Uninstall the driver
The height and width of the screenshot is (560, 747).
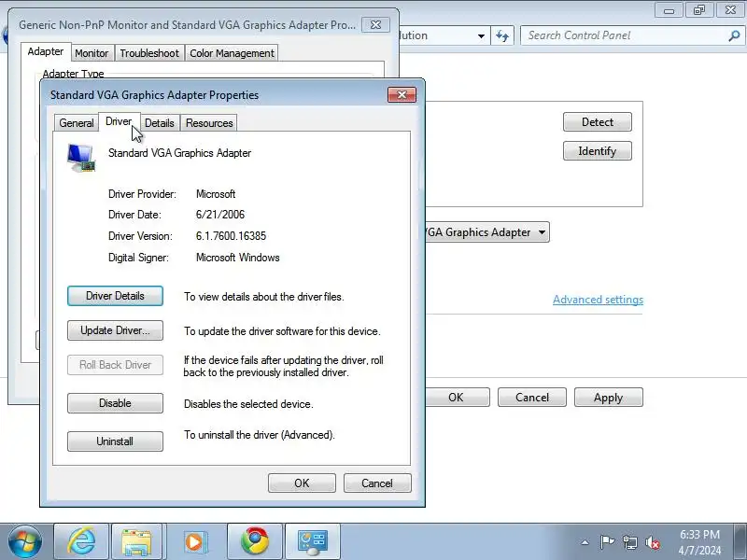tap(115, 441)
